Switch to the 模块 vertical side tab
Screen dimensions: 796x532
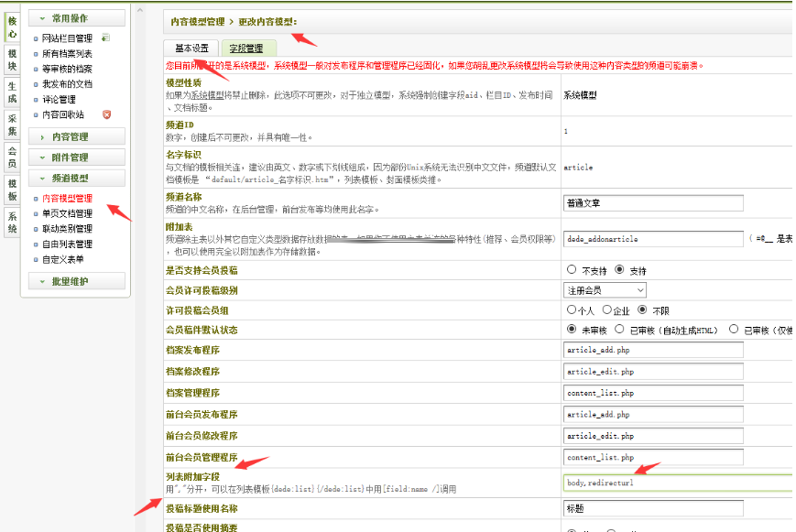point(12,60)
